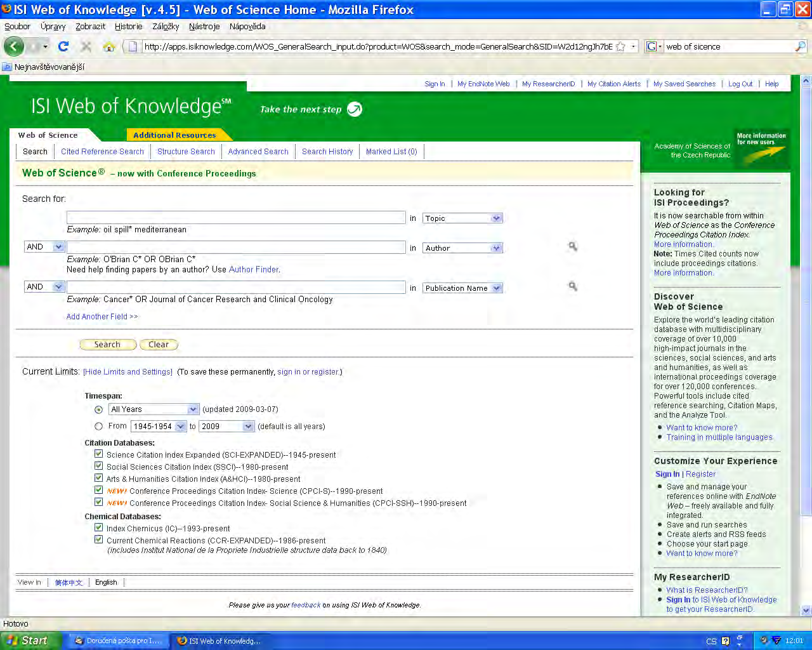
Task: Open the Publication Name field dropdown
Action: coord(462,288)
